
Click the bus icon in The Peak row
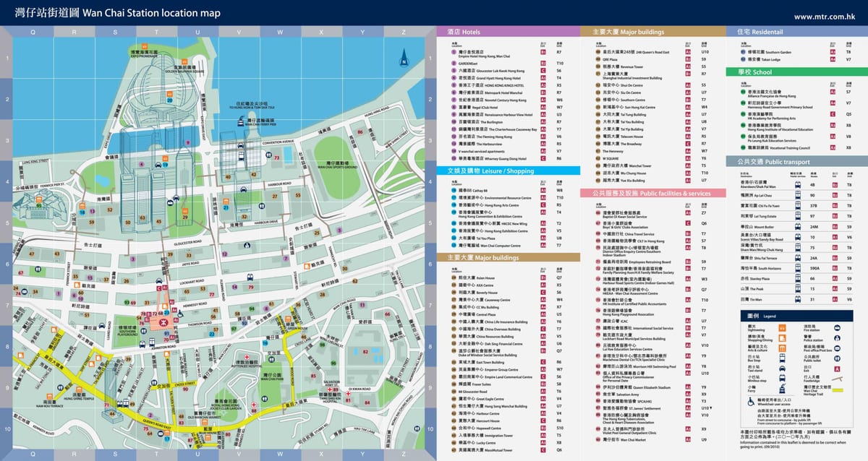pos(797,288)
